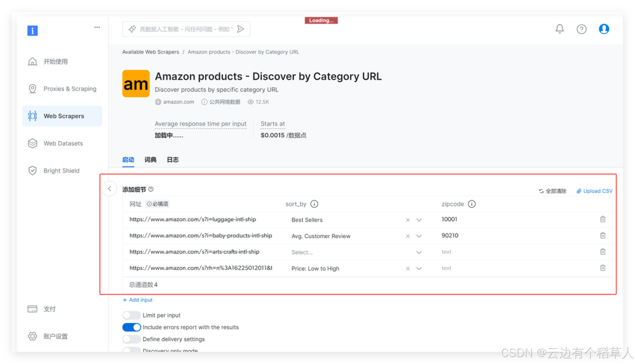Screen dimensions: 635x364
Task: Click the globe icon by amazon.com
Action: click(158, 102)
